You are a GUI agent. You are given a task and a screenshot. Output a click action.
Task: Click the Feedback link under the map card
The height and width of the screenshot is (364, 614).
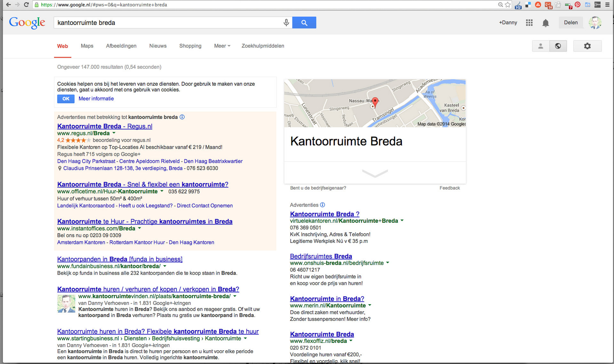coord(450,188)
